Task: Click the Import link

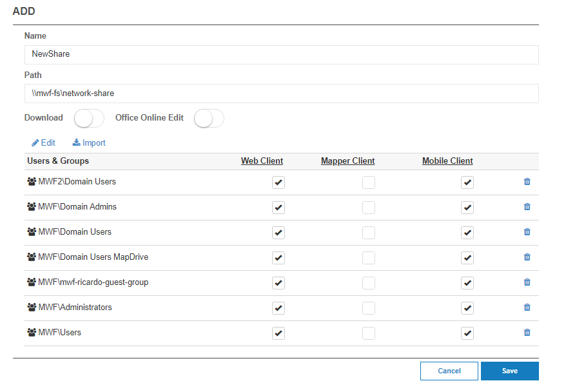Action: coord(89,143)
